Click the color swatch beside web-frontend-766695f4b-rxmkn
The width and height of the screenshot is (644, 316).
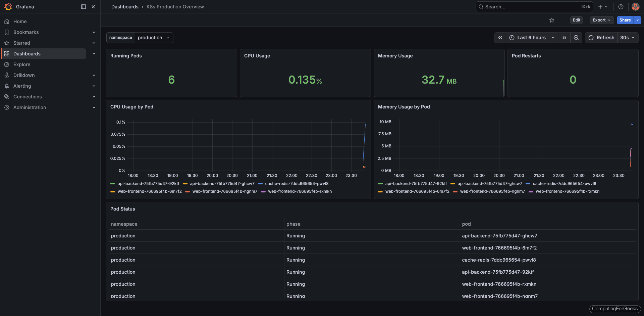click(264, 191)
